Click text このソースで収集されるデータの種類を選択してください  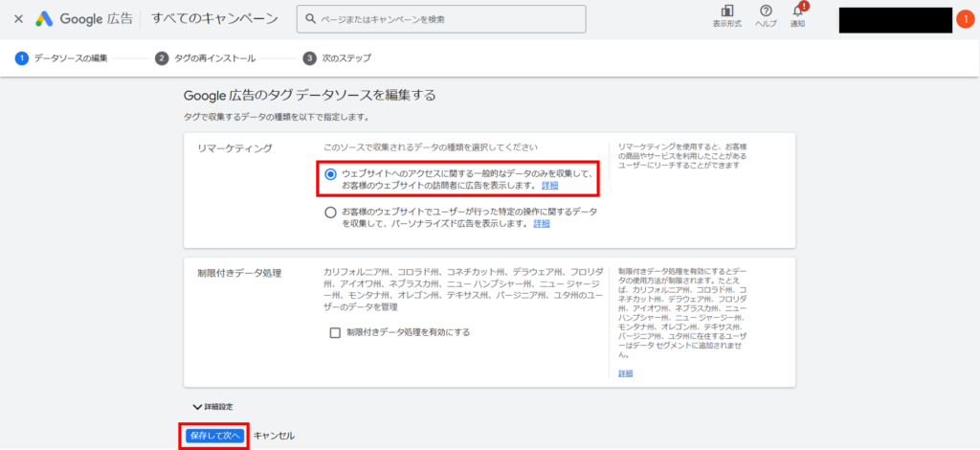click(431, 147)
